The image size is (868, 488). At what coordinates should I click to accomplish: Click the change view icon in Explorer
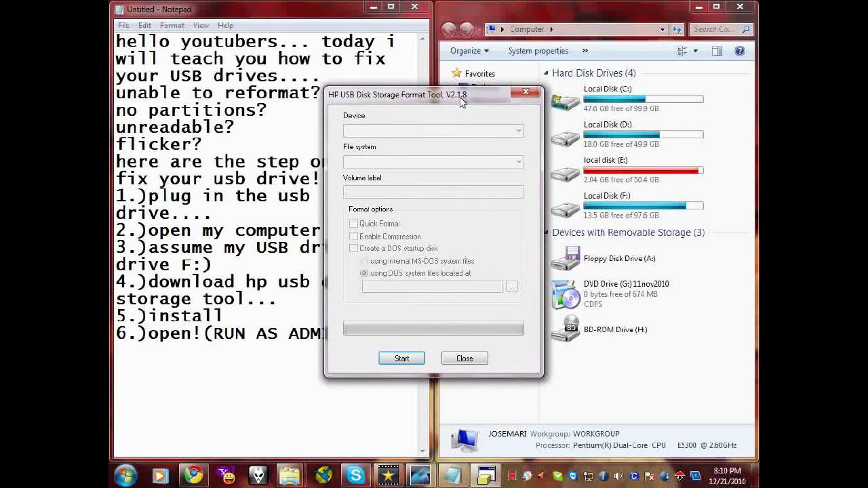[x=682, y=51]
